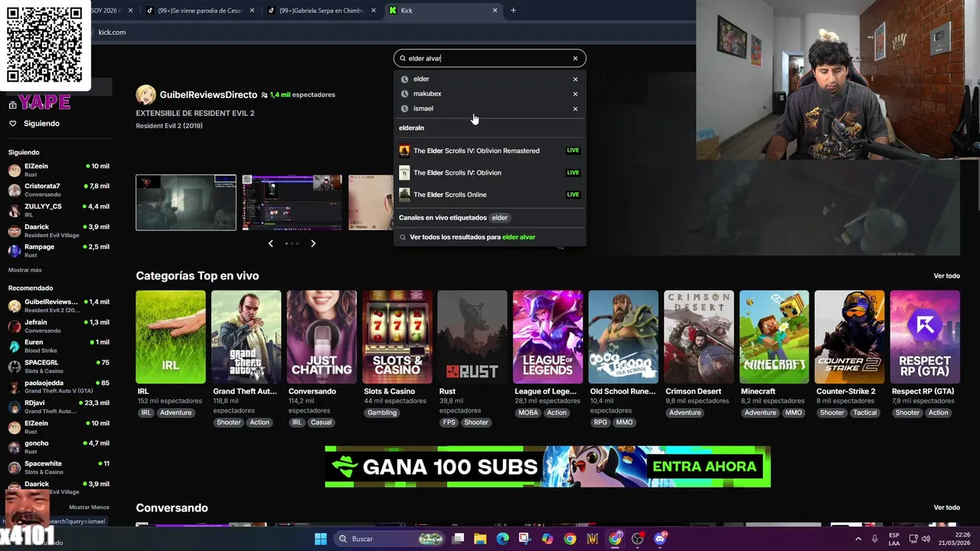Image resolution: width=980 pixels, height=551 pixels.
Task: Close the Kick browser tab
Action: (x=495, y=11)
